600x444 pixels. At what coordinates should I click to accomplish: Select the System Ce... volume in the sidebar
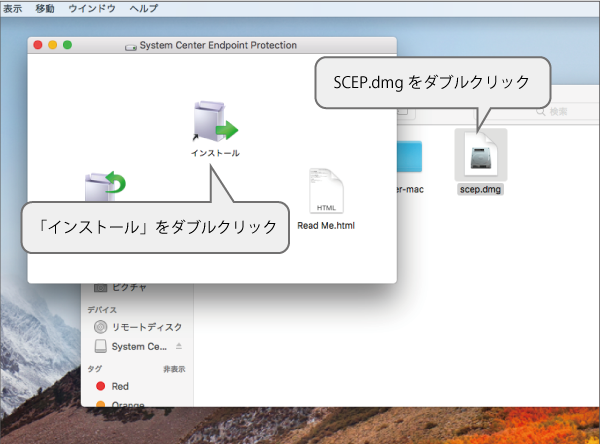coord(139,346)
